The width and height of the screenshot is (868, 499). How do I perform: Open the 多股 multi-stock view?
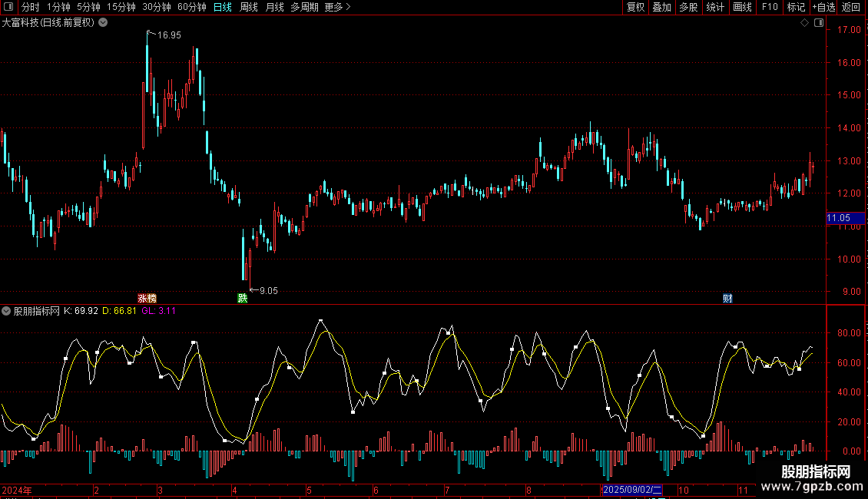click(x=689, y=7)
